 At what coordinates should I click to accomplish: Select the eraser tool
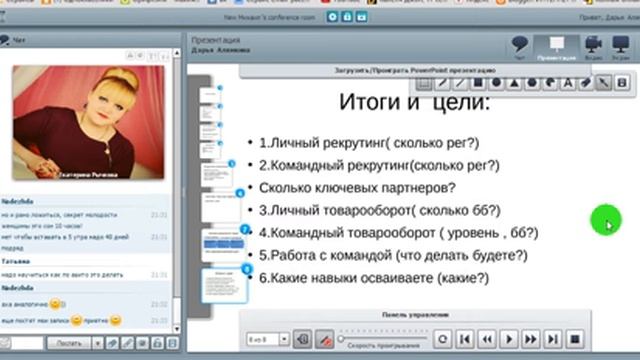[x=586, y=83]
